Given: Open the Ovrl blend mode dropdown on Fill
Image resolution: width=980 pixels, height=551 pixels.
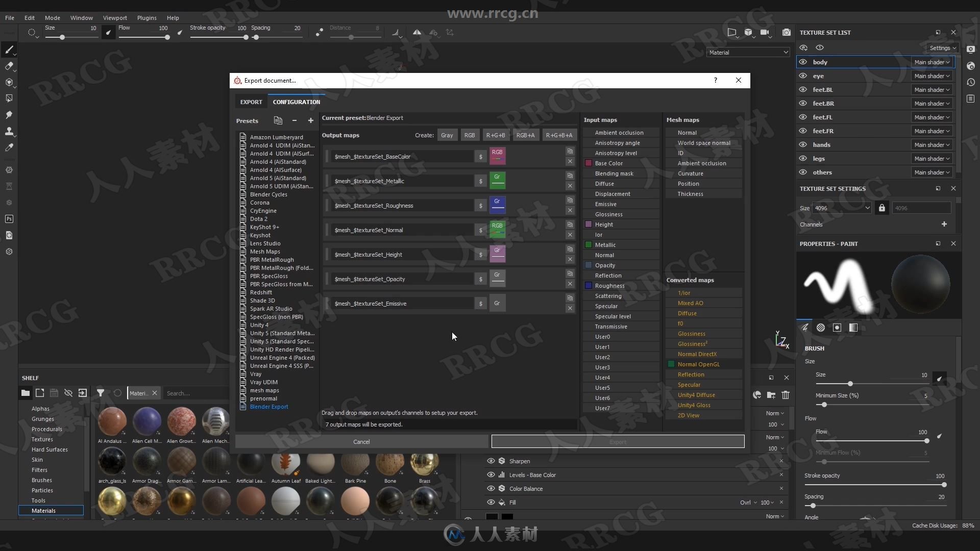Looking at the screenshot, I should pyautogui.click(x=748, y=502).
